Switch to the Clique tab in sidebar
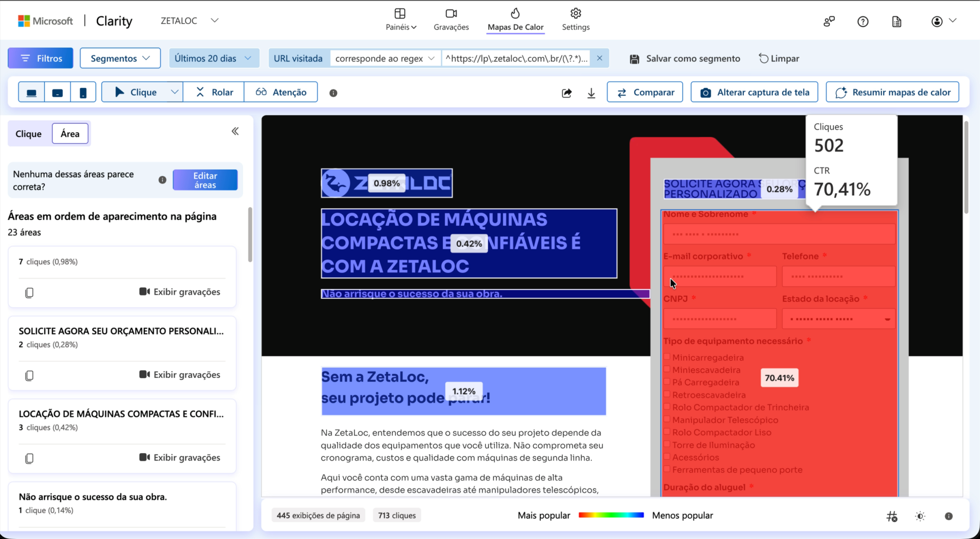This screenshot has height=539, width=980. pos(28,134)
